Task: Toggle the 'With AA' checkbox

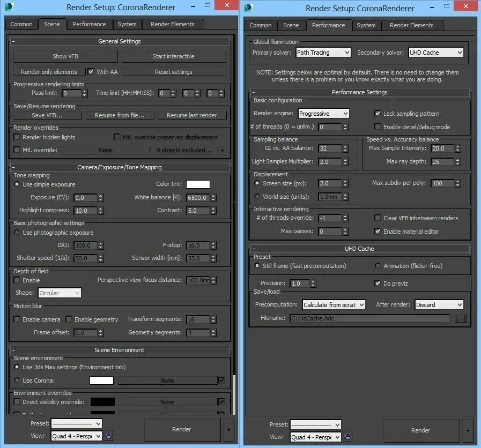Action: (91, 71)
